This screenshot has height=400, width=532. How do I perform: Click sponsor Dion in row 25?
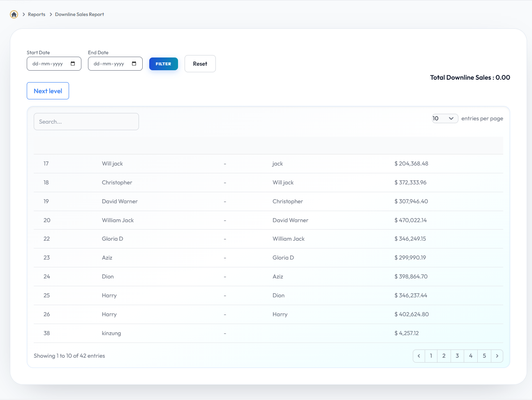tap(278, 295)
